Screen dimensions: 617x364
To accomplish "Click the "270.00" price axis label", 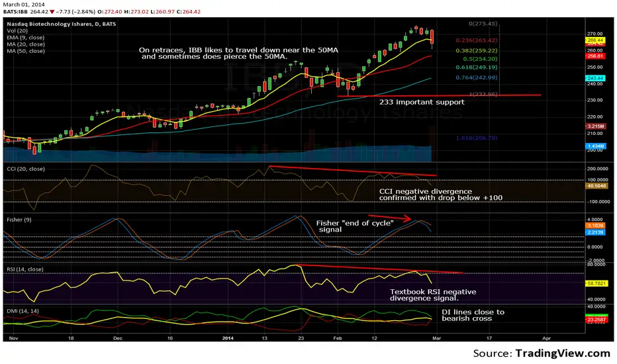I will coord(595,34).
